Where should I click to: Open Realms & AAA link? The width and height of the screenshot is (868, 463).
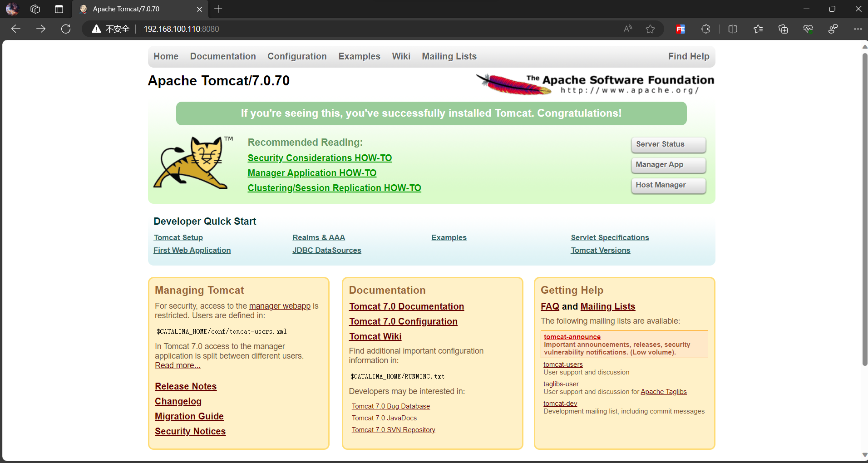319,237
